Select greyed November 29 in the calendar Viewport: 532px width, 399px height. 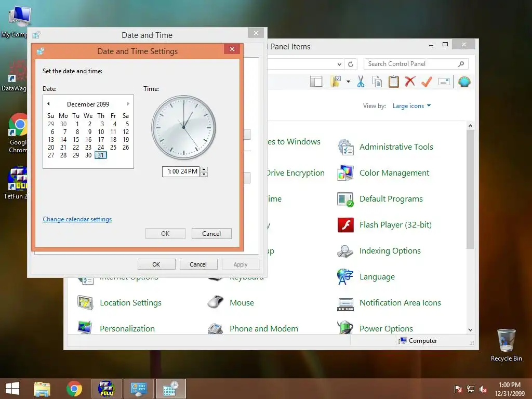click(x=51, y=124)
